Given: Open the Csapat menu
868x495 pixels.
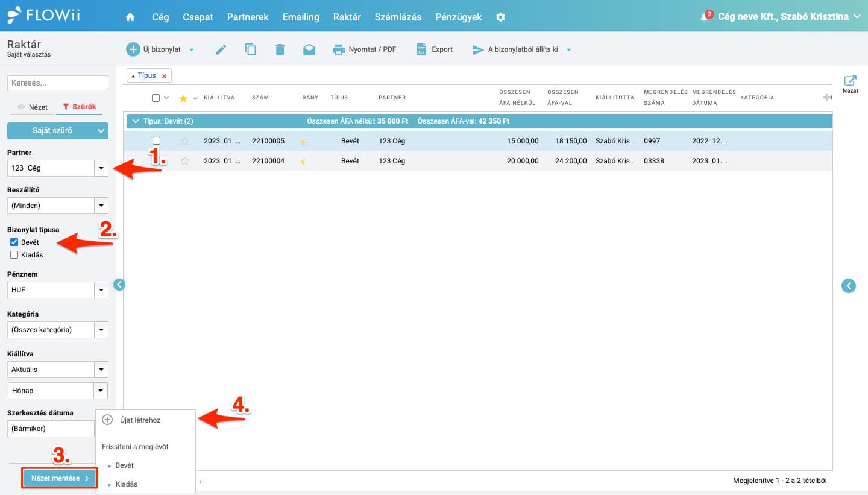Looking at the screenshot, I should (x=198, y=17).
